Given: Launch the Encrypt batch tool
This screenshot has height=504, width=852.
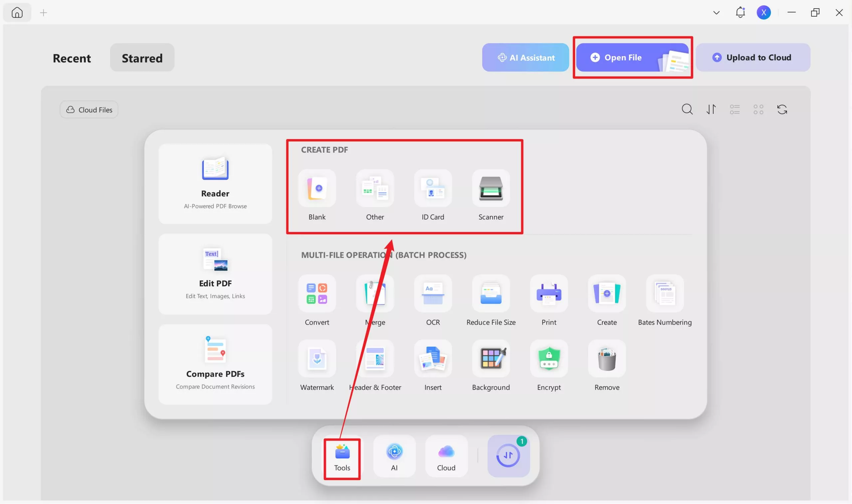Looking at the screenshot, I should [548, 359].
